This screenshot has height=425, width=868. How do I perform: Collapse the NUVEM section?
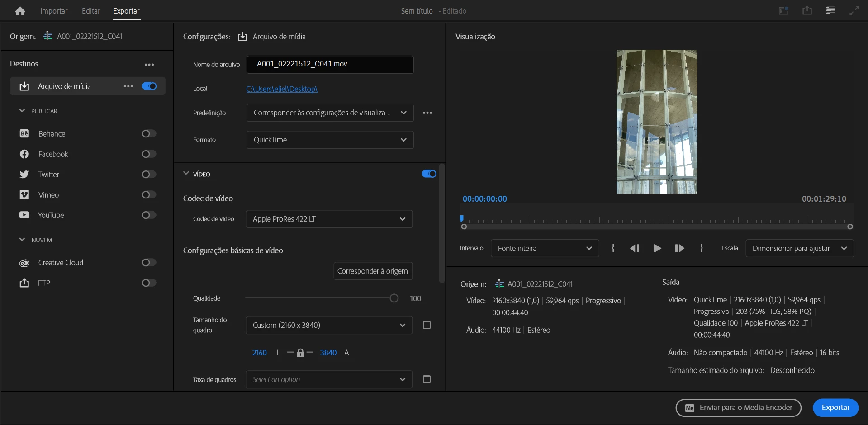[22, 240]
